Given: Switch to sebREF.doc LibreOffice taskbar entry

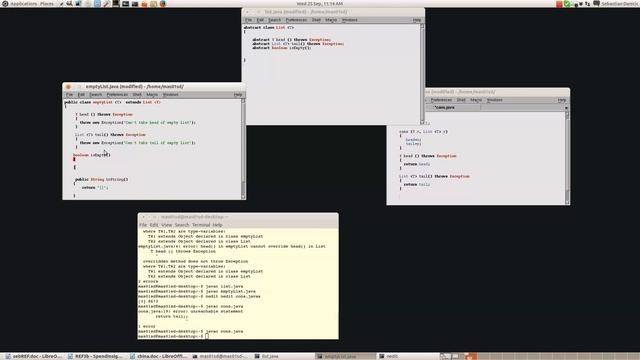Looking at the screenshot, I should tap(34, 356).
